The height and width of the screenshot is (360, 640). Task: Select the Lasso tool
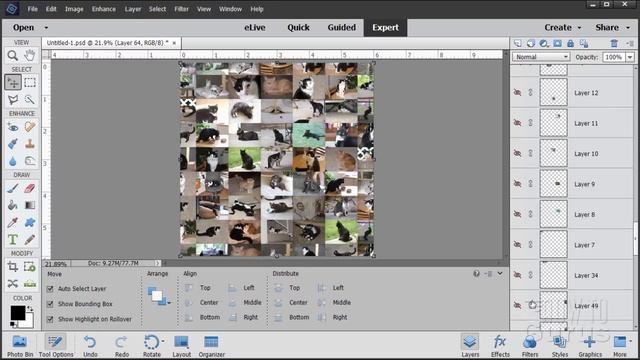pyautogui.click(x=13, y=99)
